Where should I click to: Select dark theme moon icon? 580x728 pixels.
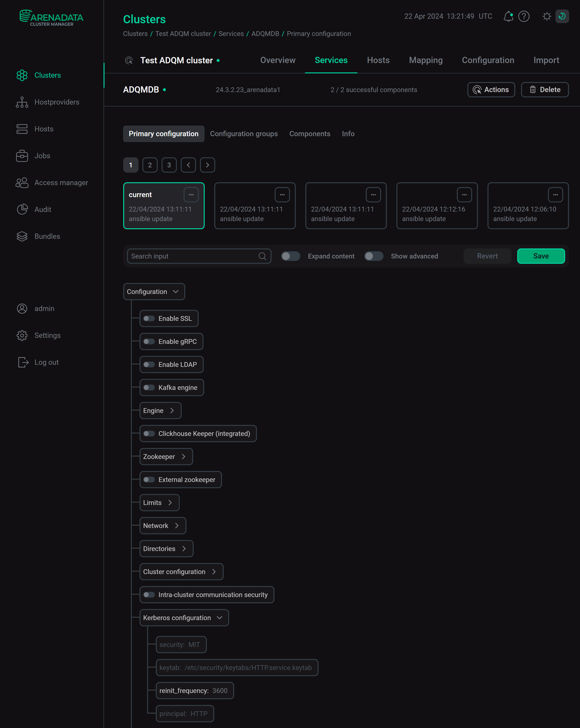[562, 16]
